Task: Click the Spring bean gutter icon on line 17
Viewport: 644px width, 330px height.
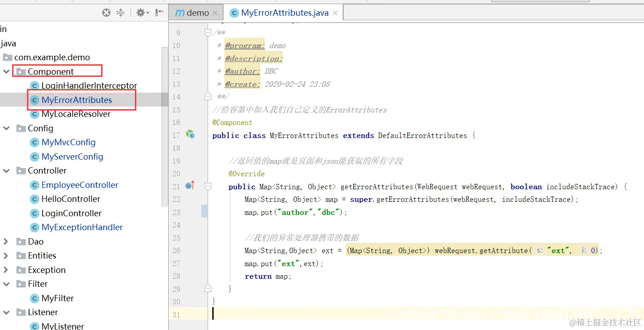Action: tap(190, 134)
